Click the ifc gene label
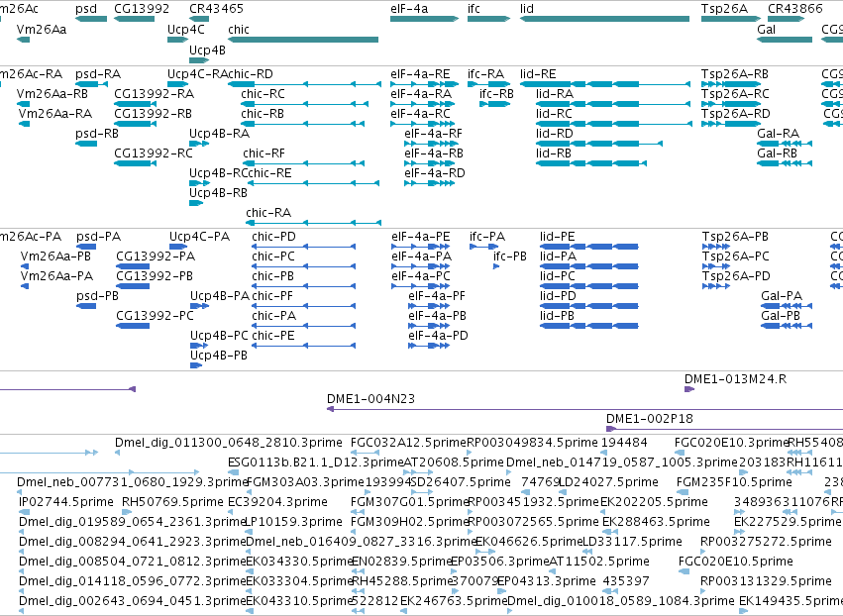843x616 pixels. tap(474, 9)
